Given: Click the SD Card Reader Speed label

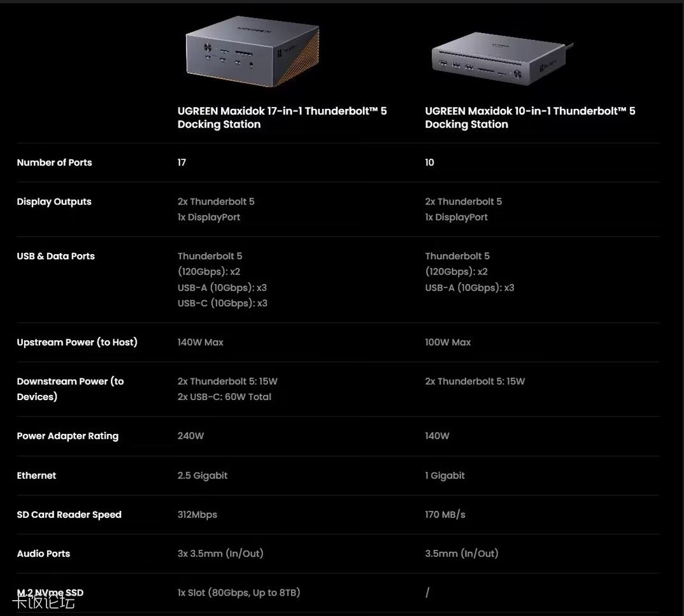Looking at the screenshot, I should 69,515.
